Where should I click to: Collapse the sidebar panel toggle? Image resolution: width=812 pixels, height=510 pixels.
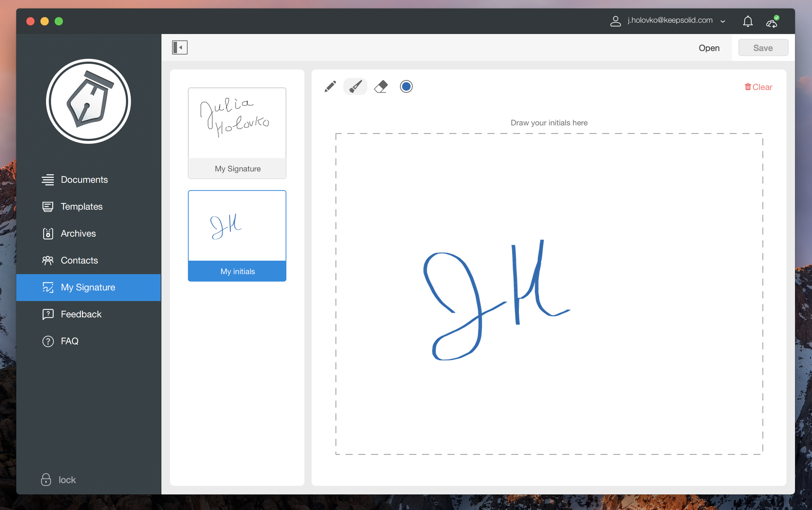pos(180,47)
